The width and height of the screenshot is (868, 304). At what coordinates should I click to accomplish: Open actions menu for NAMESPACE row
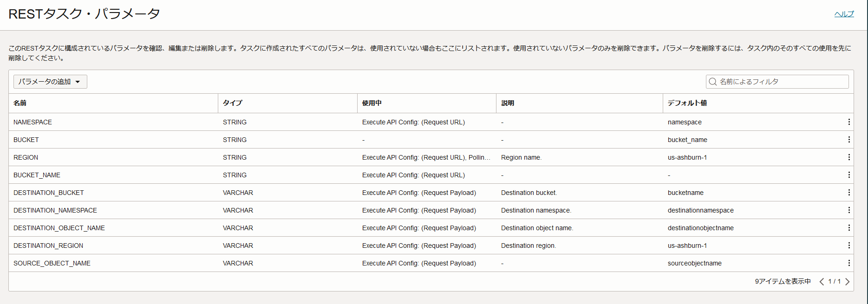pyautogui.click(x=849, y=122)
